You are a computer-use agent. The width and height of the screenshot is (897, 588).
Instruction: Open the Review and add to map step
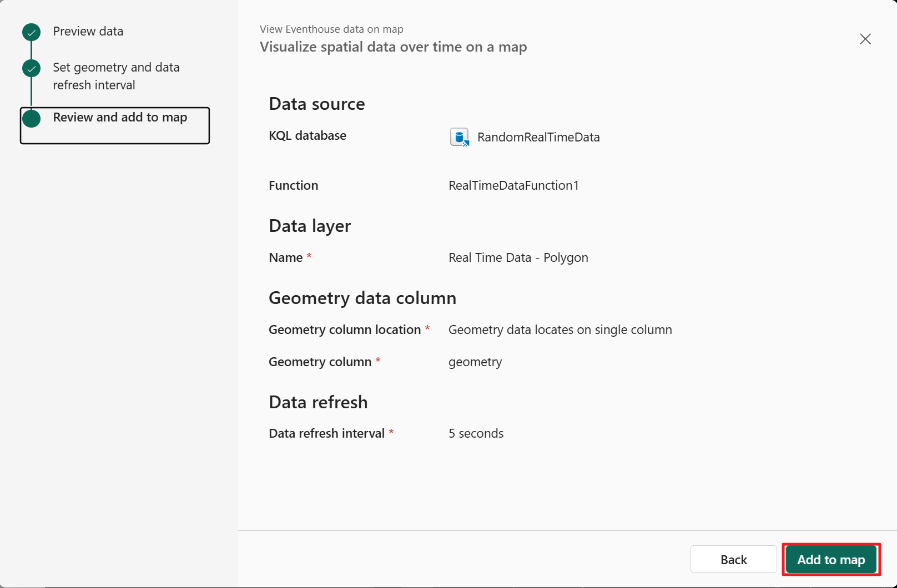[x=120, y=117]
